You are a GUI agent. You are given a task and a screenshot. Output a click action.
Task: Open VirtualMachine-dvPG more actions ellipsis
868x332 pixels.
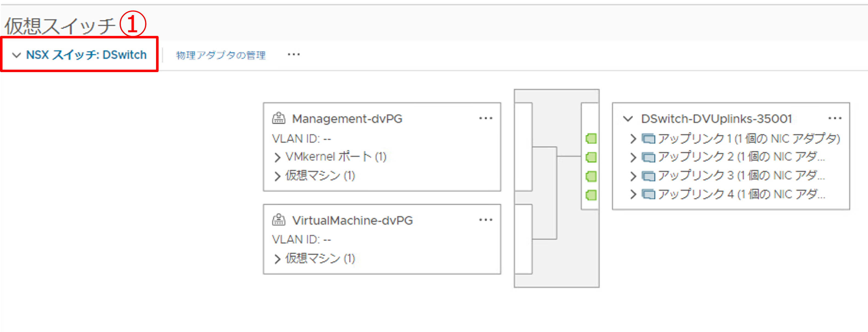485,220
